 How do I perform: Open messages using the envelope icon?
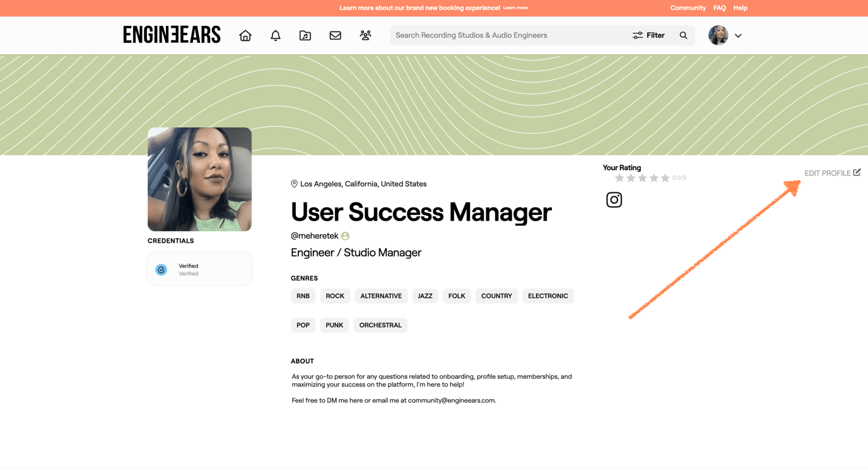(x=335, y=35)
